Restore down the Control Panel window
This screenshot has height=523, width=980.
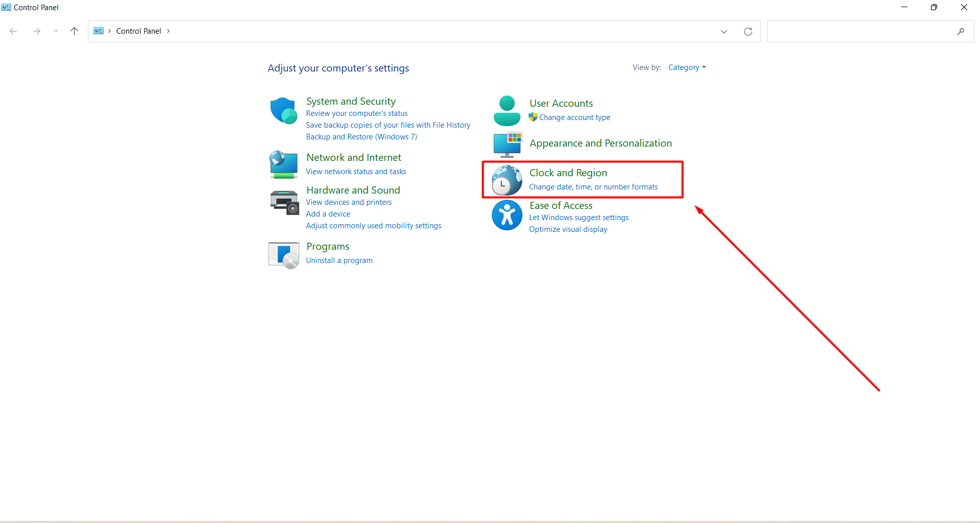coord(934,7)
